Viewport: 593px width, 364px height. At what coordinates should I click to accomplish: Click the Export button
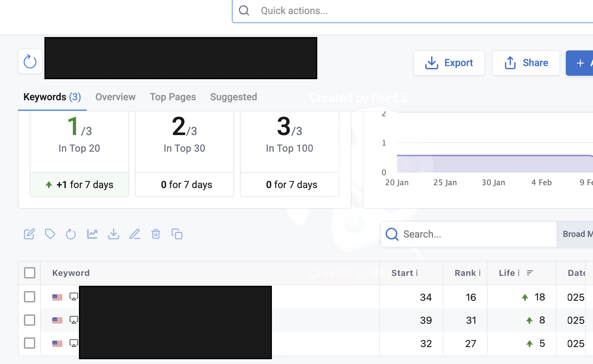click(449, 63)
